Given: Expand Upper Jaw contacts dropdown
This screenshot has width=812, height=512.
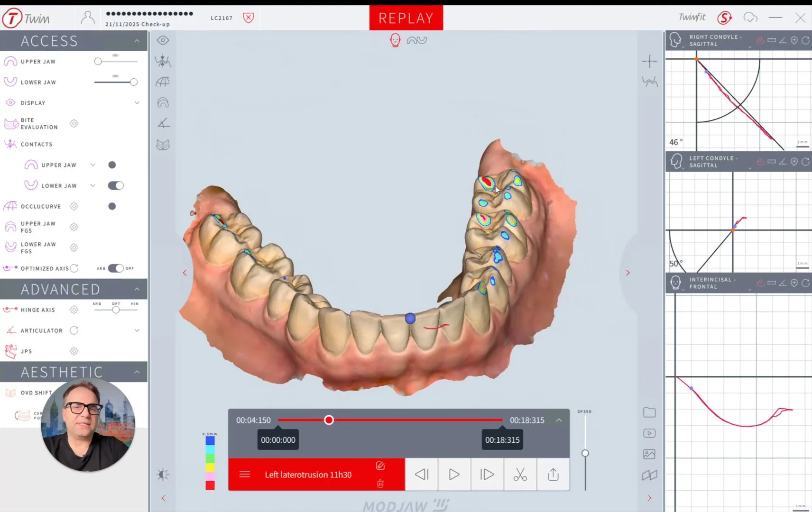Looking at the screenshot, I should coord(93,165).
